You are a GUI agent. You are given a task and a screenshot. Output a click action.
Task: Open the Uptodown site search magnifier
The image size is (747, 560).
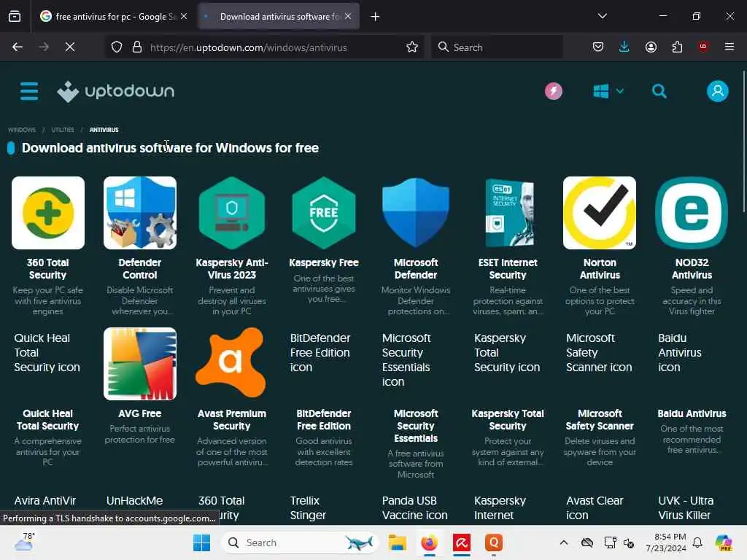(659, 91)
